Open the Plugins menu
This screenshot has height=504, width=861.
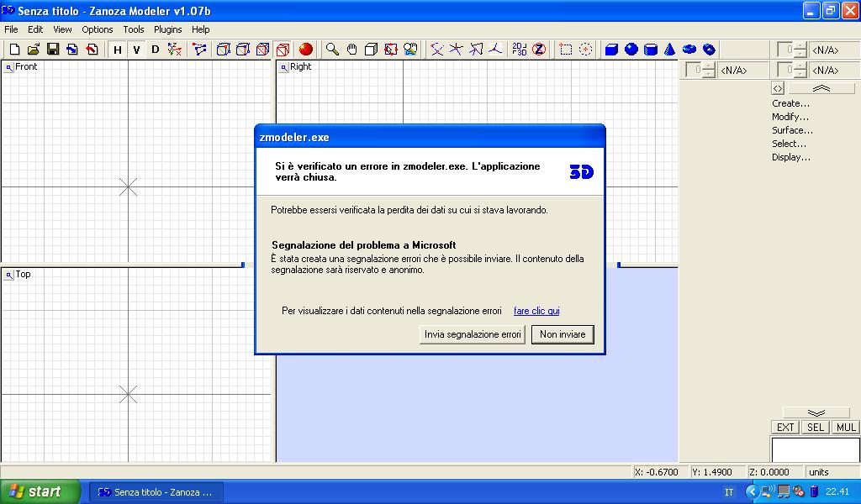pyautogui.click(x=167, y=29)
